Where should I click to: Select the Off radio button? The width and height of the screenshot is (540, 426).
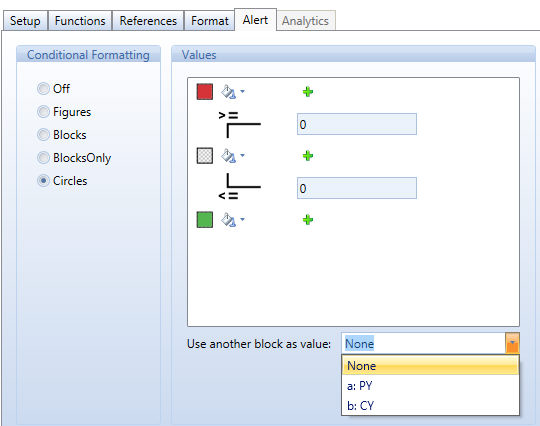click(x=43, y=89)
